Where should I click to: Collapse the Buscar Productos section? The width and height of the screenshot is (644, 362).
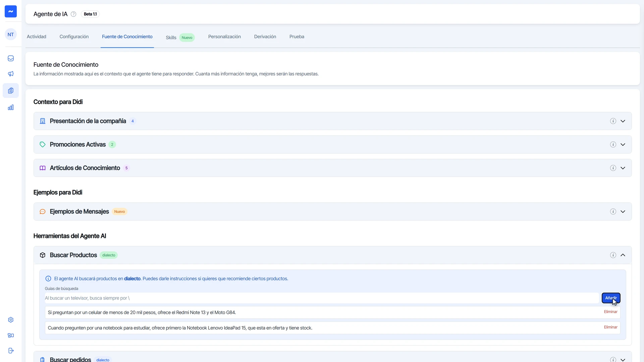point(623,255)
